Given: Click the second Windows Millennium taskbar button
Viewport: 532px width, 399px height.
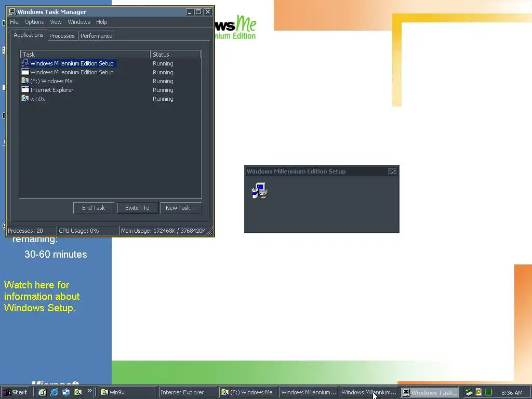Looking at the screenshot, I should click(x=369, y=392).
